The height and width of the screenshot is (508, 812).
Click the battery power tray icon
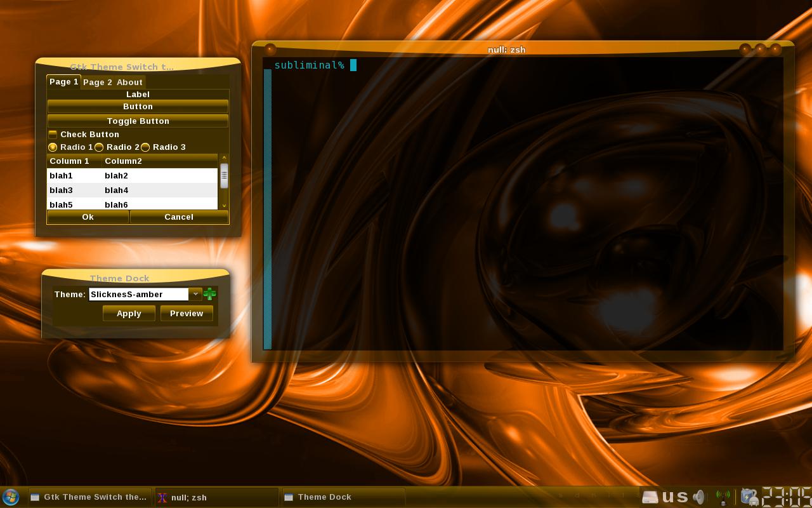(x=749, y=497)
